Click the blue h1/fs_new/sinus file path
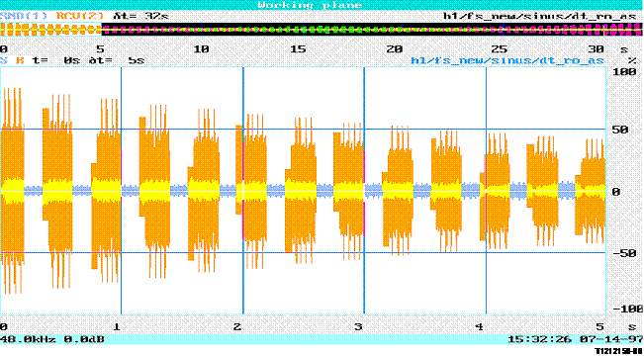Image resolution: width=644 pixels, height=356 pixels. coord(507,60)
